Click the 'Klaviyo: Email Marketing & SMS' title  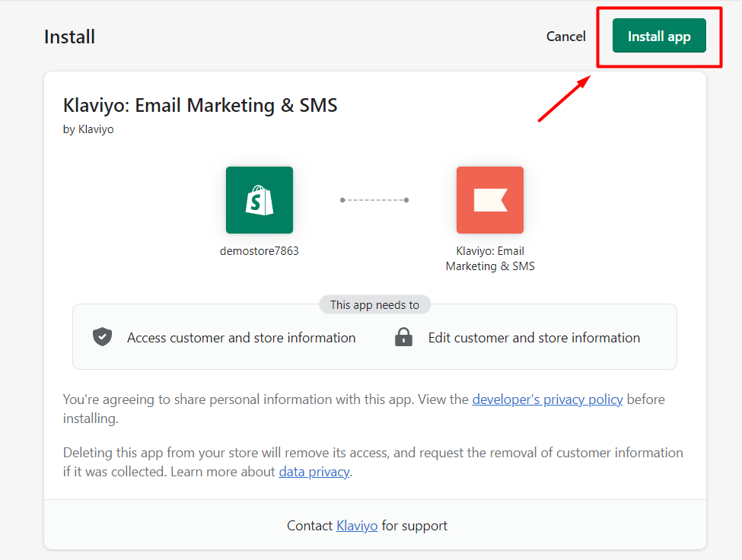pos(200,105)
